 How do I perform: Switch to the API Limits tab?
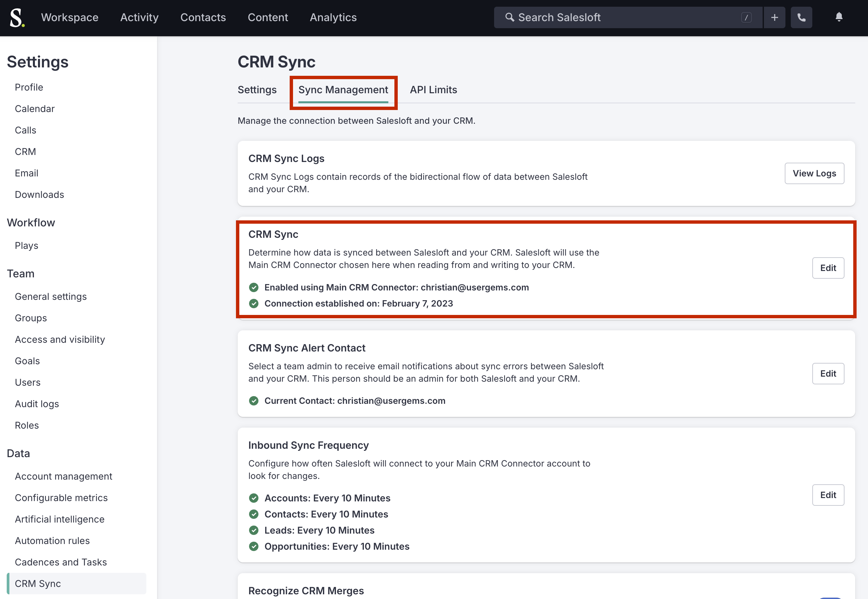pos(433,90)
